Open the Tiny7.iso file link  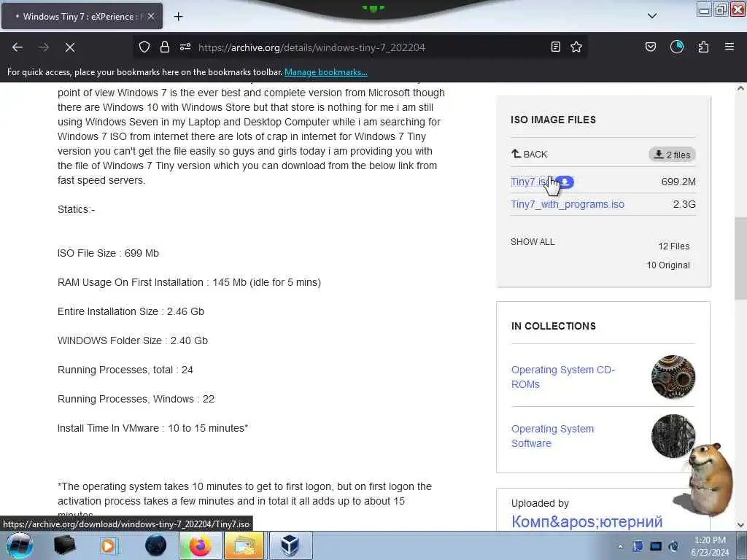point(530,182)
